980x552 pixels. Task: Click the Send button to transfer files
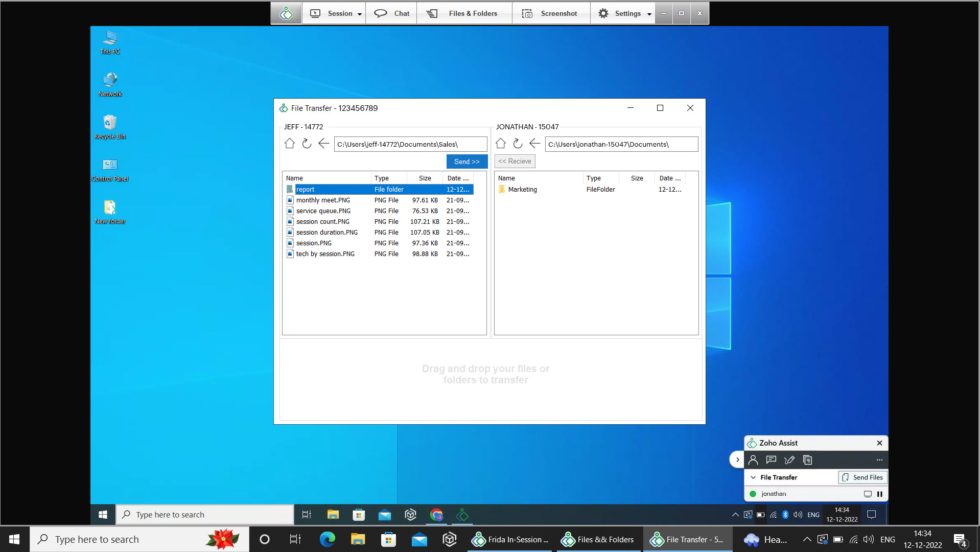point(466,161)
